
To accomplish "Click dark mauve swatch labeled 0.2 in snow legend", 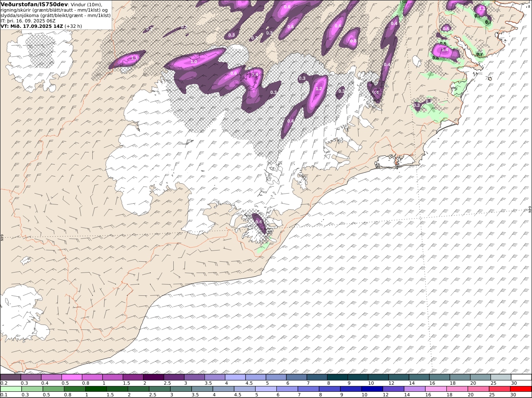I will coord(11,377).
